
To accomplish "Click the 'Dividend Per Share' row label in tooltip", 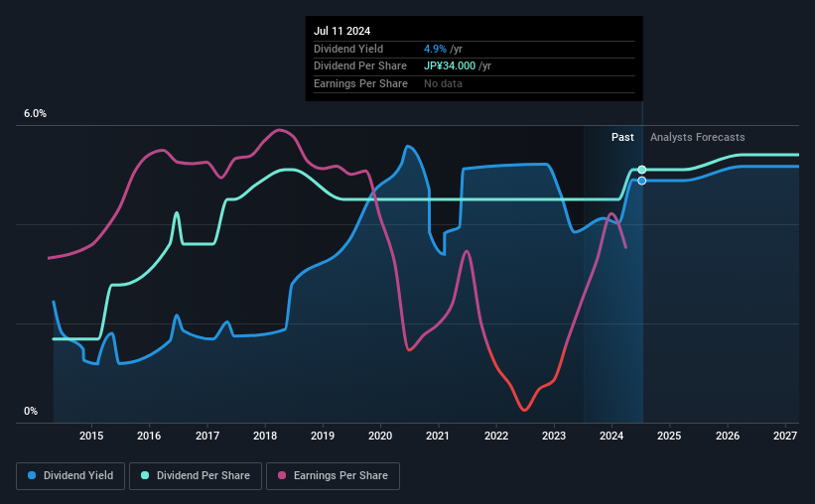I will pos(360,66).
